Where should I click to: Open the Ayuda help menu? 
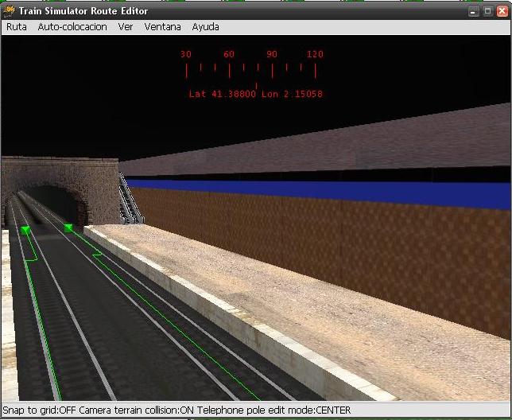(x=205, y=26)
